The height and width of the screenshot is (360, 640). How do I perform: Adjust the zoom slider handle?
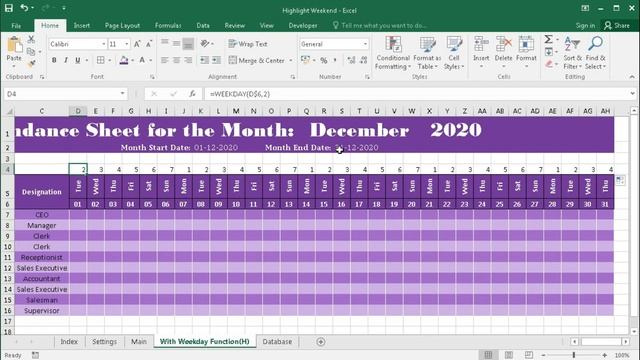pos(573,355)
